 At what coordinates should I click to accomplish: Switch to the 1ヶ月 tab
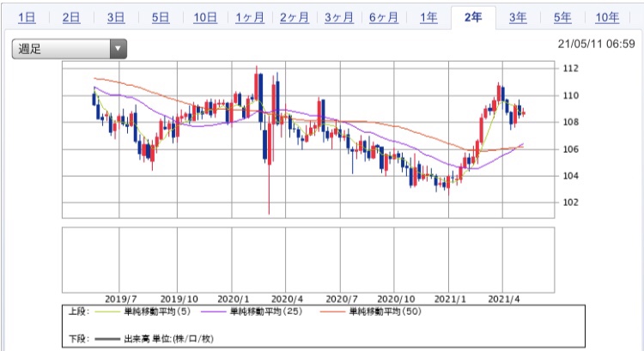(250, 17)
